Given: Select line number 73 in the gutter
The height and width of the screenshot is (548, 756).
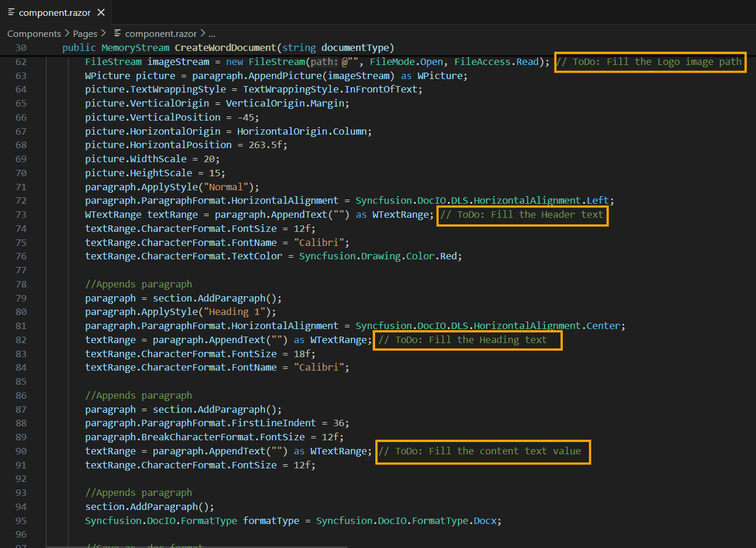Looking at the screenshot, I should pyautogui.click(x=21, y=214).
